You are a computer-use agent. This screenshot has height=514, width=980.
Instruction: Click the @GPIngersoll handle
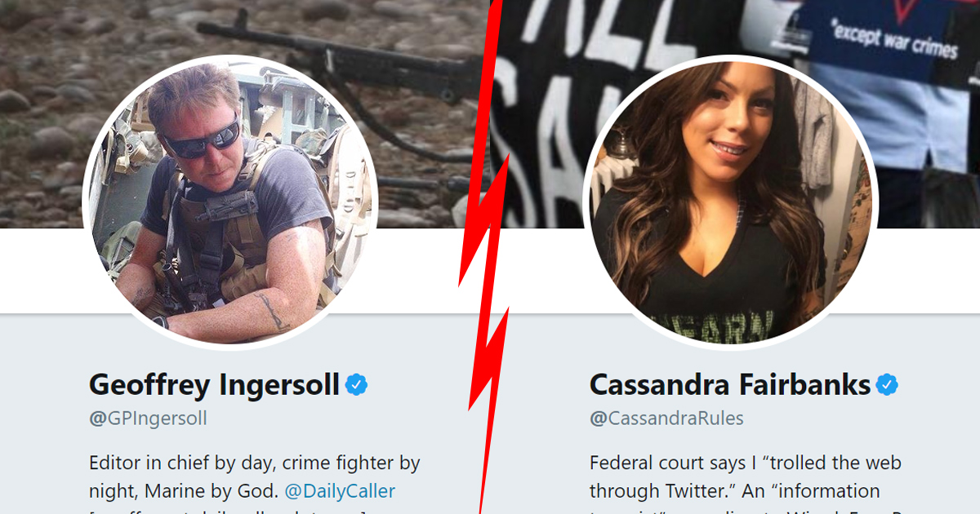tap(148, 419)
